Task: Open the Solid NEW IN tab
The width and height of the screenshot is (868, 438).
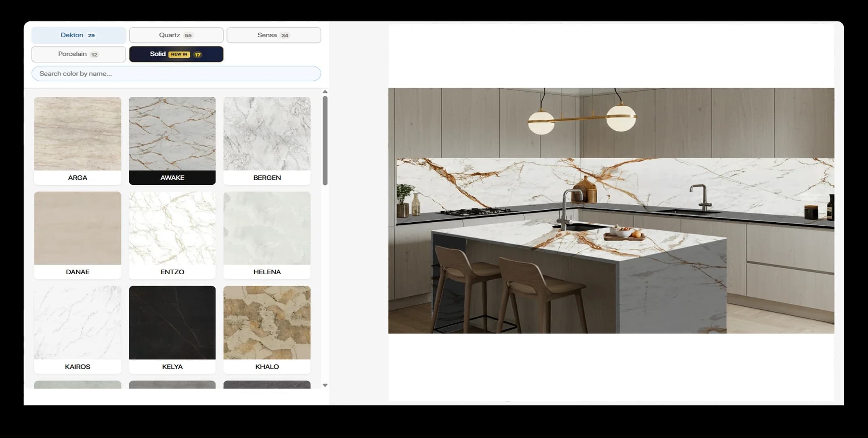Action: (176, 54)
